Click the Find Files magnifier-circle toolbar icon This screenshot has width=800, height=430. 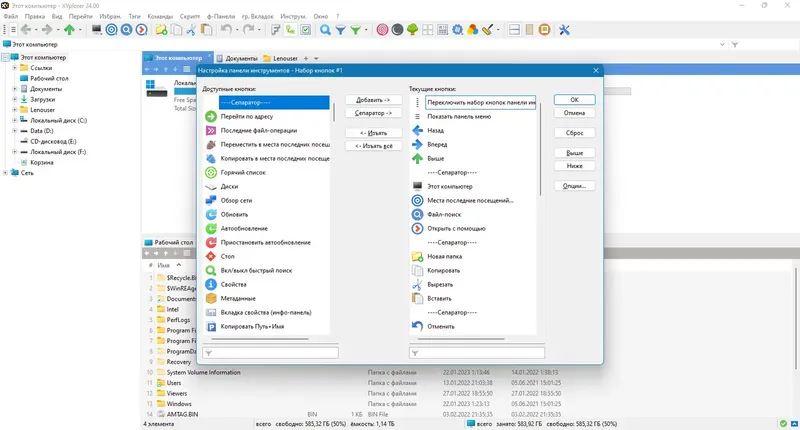pyautogui.click(x=127, y=30)
